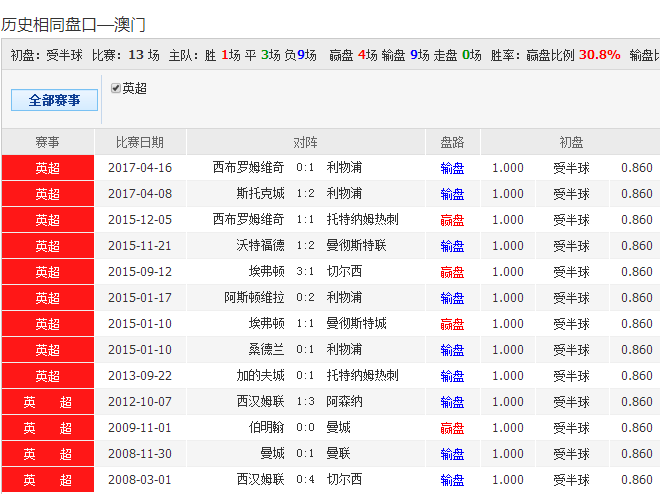Click the date 2013-09-22
Image resolution: width=660 pixels, height=494 pixels.
pyautogui.click(x=140, y=376)
